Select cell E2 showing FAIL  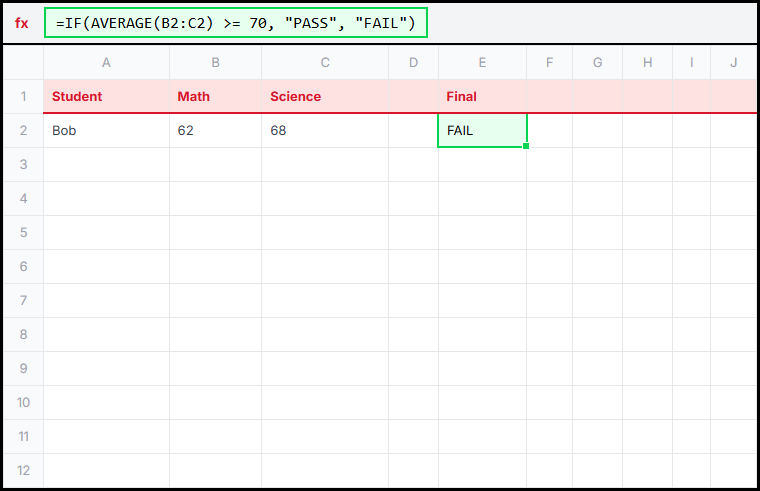click(482, 131)
